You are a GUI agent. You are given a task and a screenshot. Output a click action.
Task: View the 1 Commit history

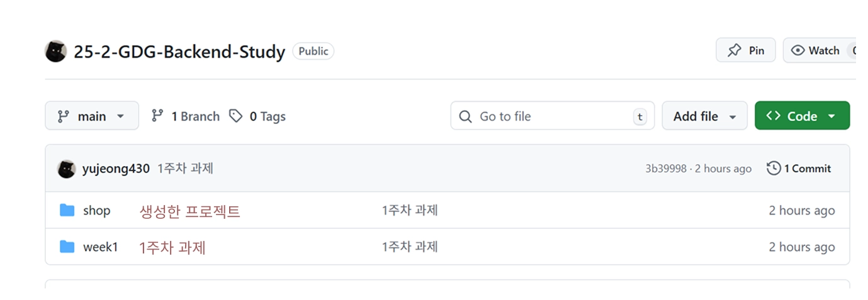click(x=806, y=169)
